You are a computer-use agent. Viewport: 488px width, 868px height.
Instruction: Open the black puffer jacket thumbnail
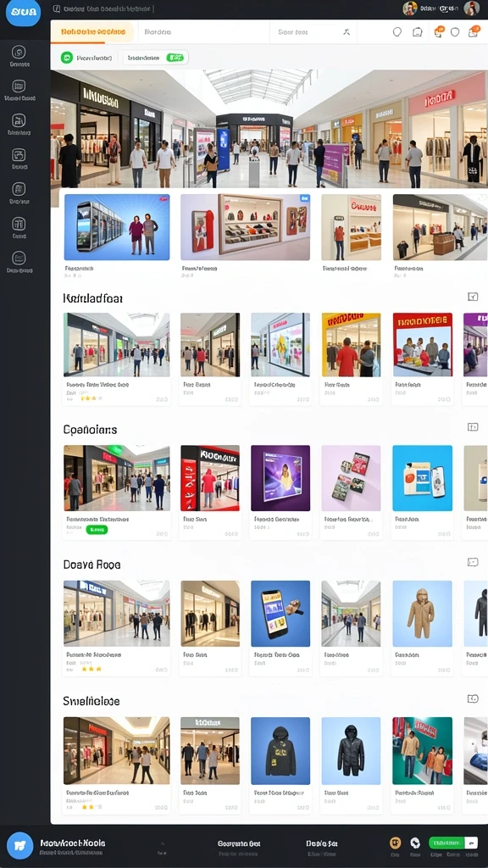tap(352, 751)
